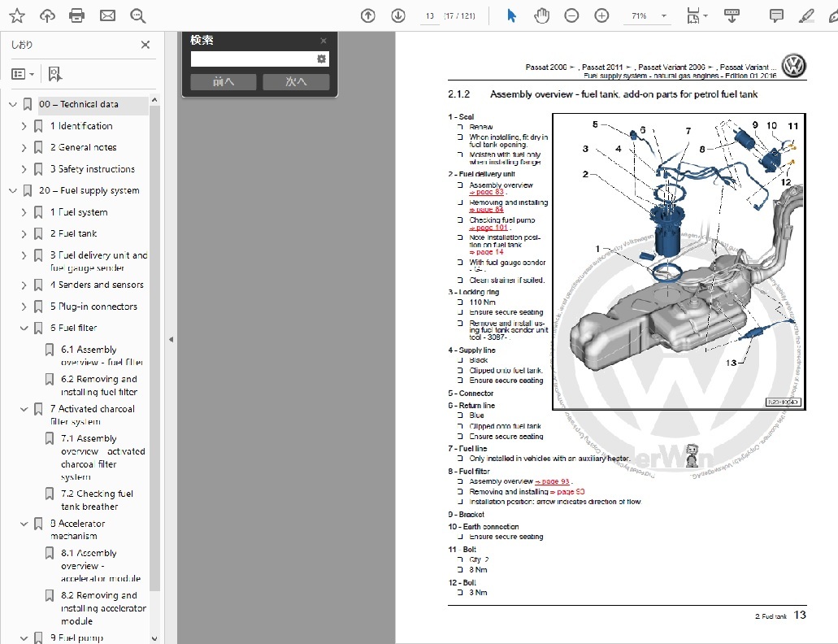Open bookmark 7.2 Checking fuel tank breather

click(x=97, y=500)
